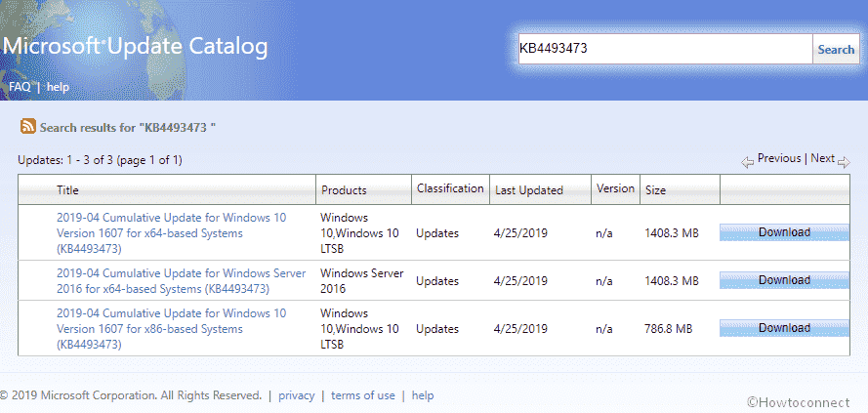Focus the KB4493473 search input field
The height and width of the screenshot is (413, 868).
(665, 49)
